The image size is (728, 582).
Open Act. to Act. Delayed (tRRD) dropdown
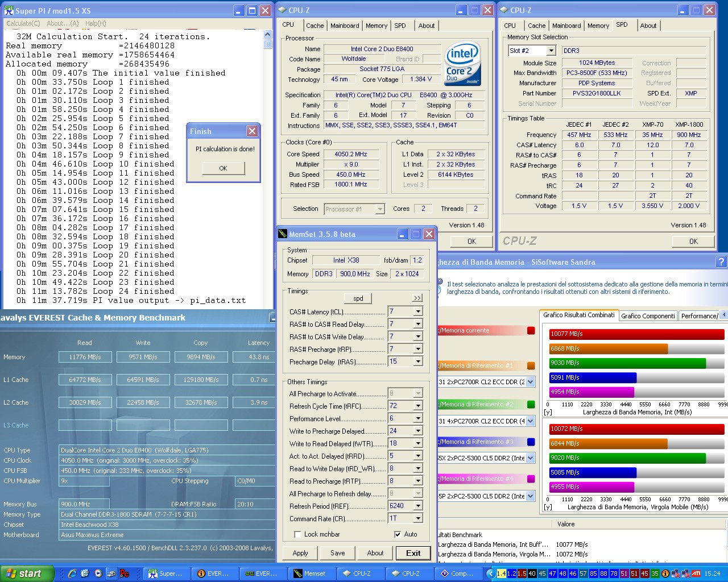tap(418, 456)
